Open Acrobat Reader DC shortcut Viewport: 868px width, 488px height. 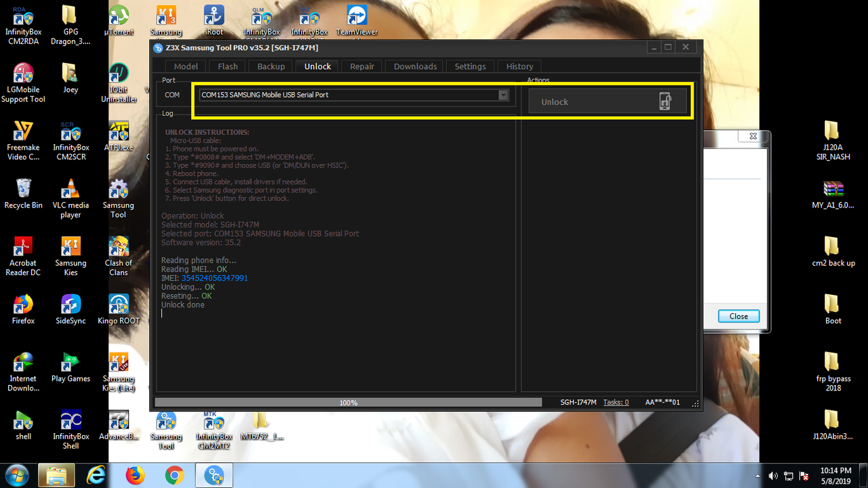tap(23, 256)
